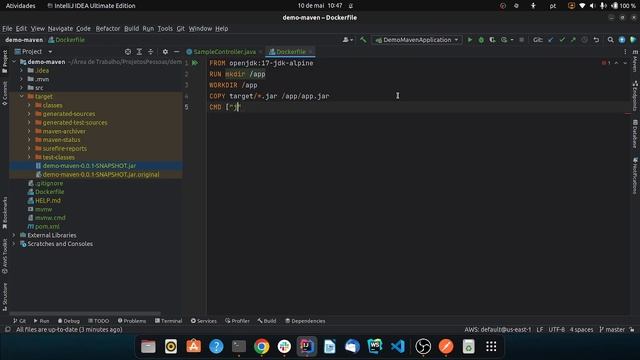Open the Services tool window
Screen dimensions: 640x360
[x=204, y=321]
